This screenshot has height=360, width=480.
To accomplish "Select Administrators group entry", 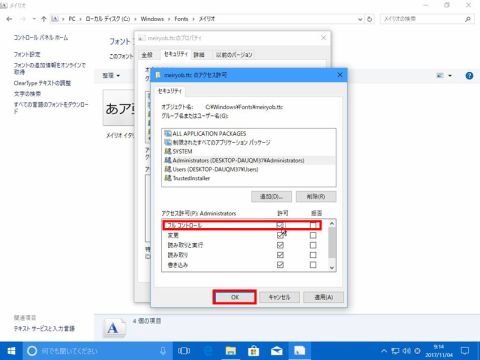I will click(249, 160).
